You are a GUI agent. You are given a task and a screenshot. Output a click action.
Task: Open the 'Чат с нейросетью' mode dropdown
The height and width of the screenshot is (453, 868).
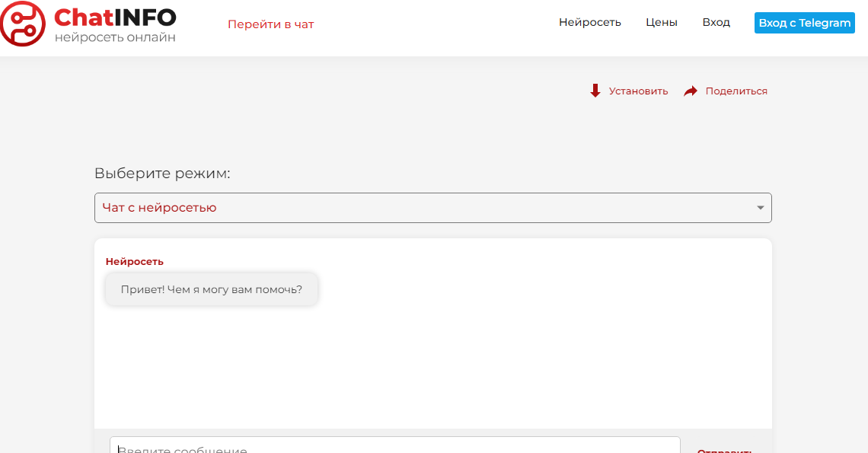point(426,208)
